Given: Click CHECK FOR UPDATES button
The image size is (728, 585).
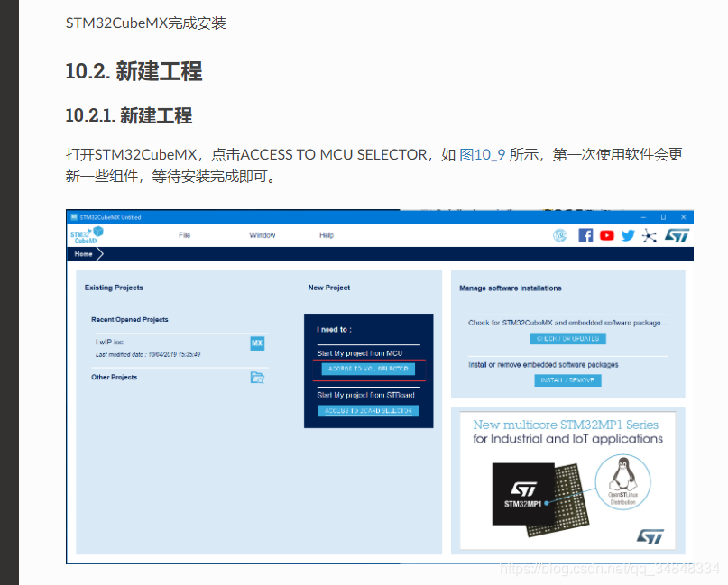Looking at the screenshot, I should (x=567, y=339).
